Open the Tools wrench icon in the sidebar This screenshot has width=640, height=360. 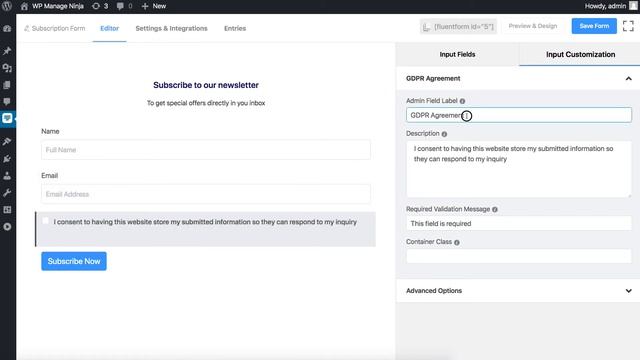(x=7, y=193)
